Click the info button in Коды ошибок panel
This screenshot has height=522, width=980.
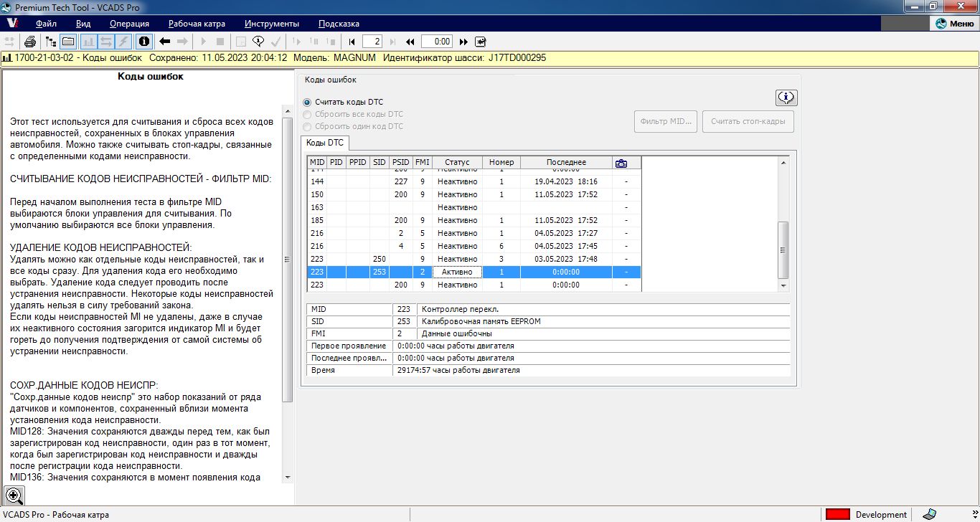coord(786,98)
